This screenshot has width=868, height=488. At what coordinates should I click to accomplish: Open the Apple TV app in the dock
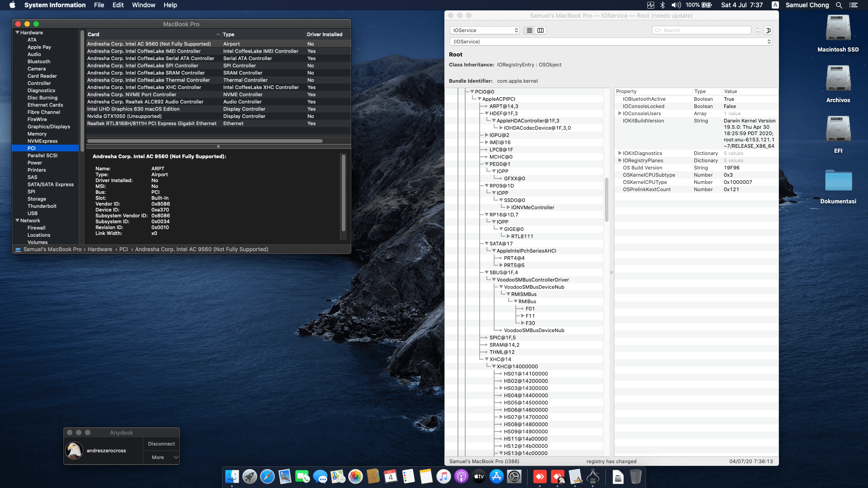479,476
